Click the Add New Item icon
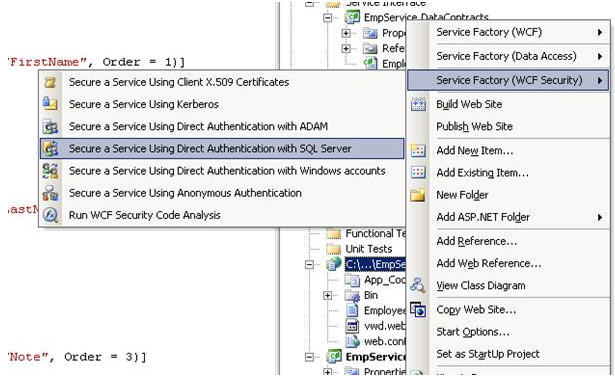 click(x=418, y=150)
